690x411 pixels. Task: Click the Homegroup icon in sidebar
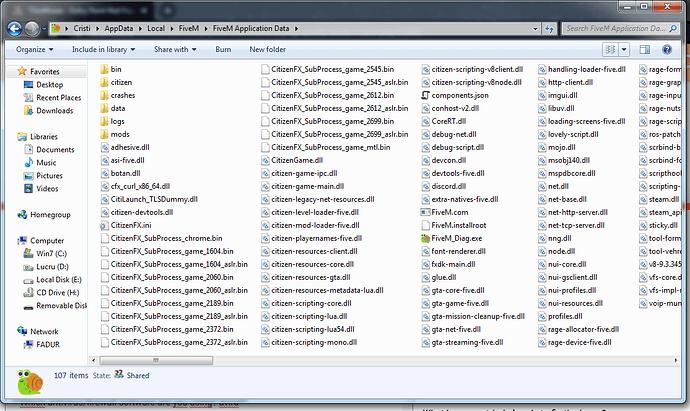tap(22, 215)
